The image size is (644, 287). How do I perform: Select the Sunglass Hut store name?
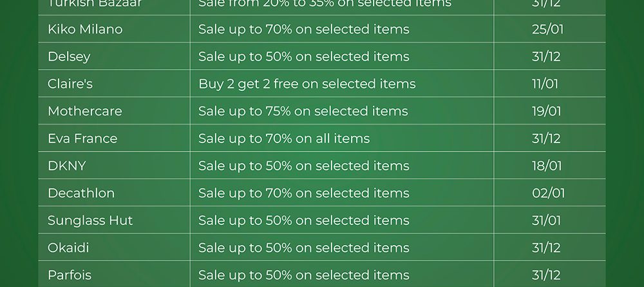coord(90,221)
